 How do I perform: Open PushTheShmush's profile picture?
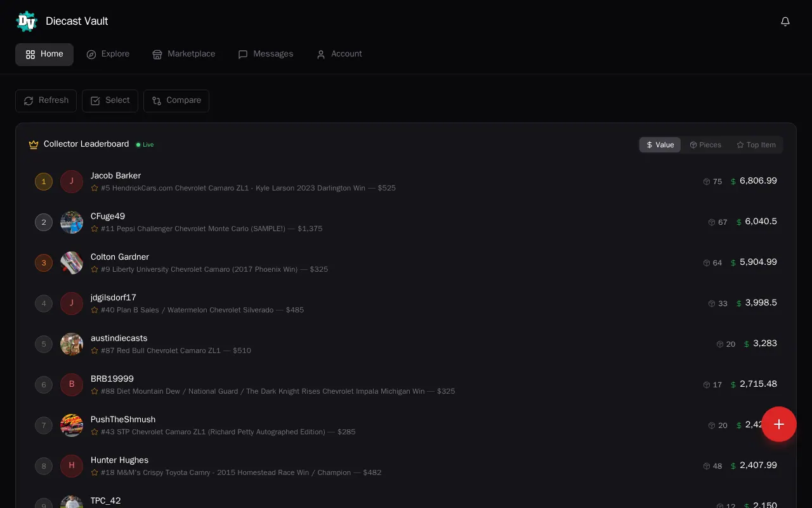tap(72, 425)
